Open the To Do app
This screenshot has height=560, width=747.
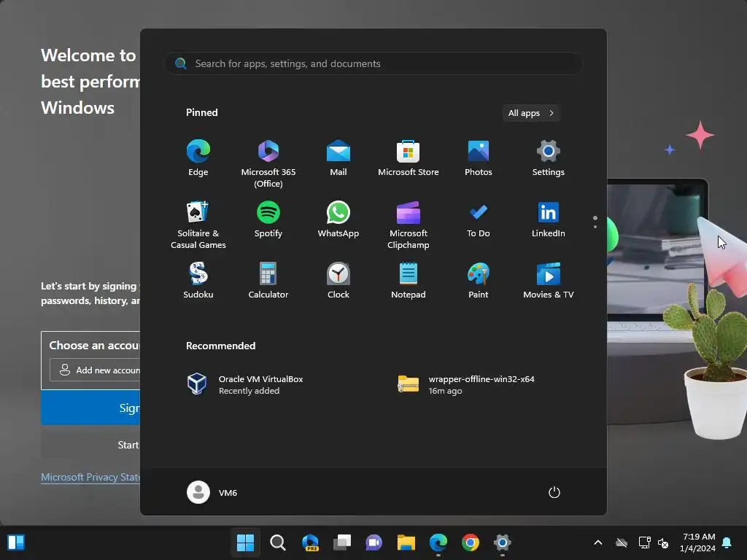point(479,219)
